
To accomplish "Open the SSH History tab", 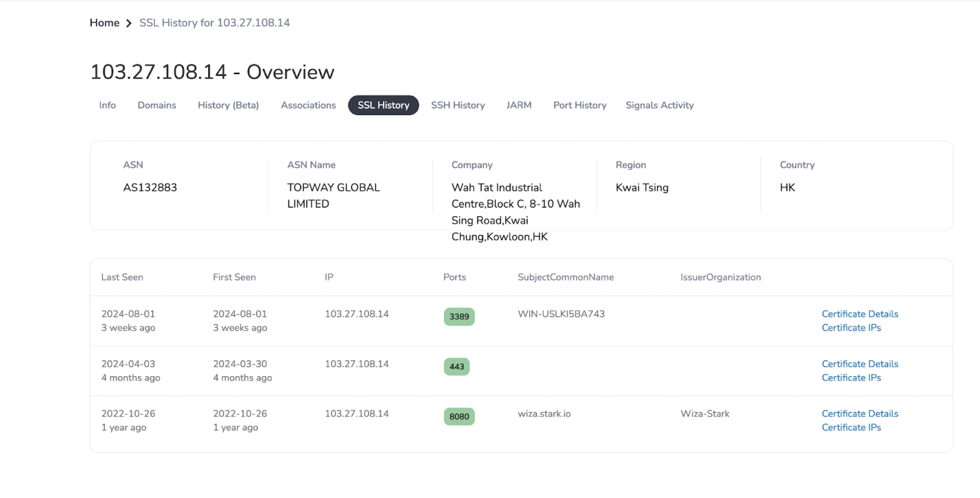I will click(x=458, y=105).
